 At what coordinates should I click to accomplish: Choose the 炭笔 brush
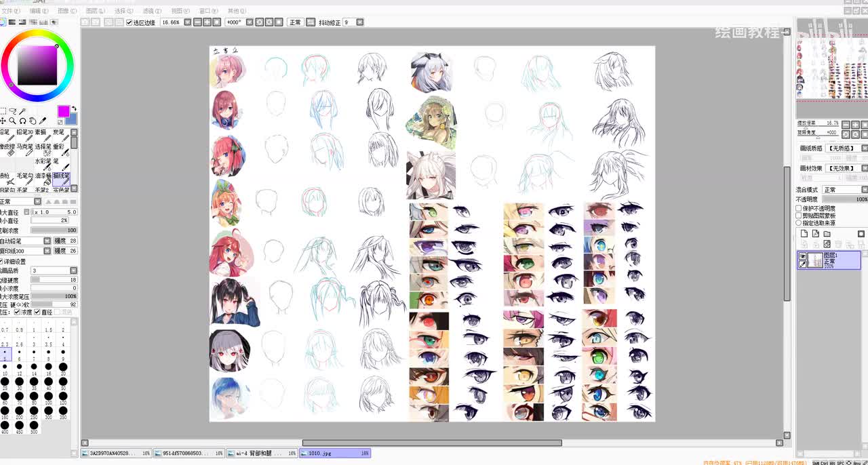click(60, 136)
